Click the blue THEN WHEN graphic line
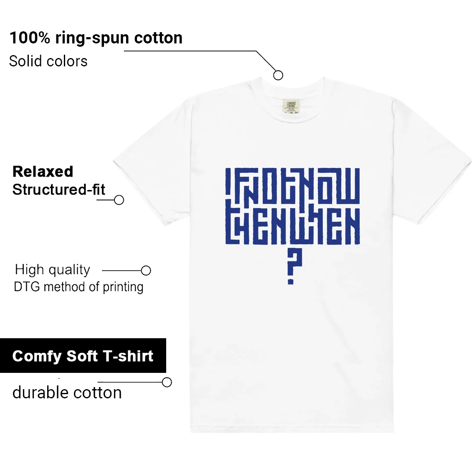476x476 pixels. pyautogui.click(x=292, y=226)
